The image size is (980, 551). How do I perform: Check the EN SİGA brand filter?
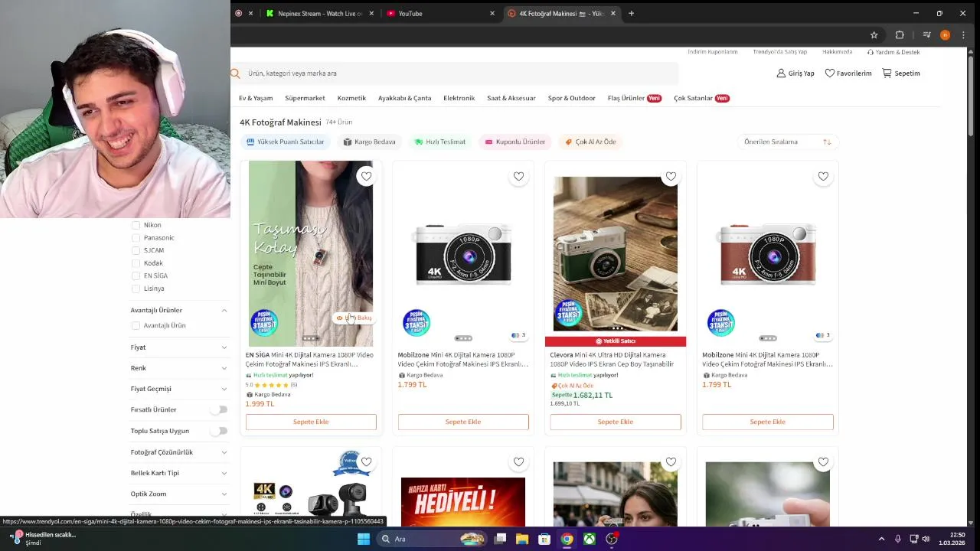click(136, 275)
